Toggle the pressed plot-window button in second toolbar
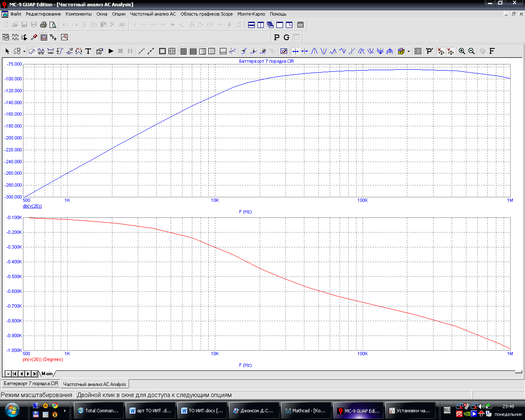This screenshot has width=525, height=420. tap(44, 37)
